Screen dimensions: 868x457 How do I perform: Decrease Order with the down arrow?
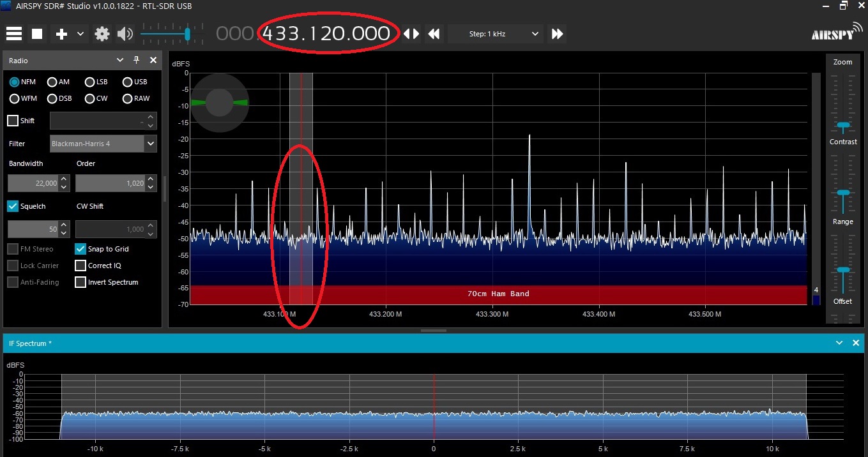pos(151,188)
